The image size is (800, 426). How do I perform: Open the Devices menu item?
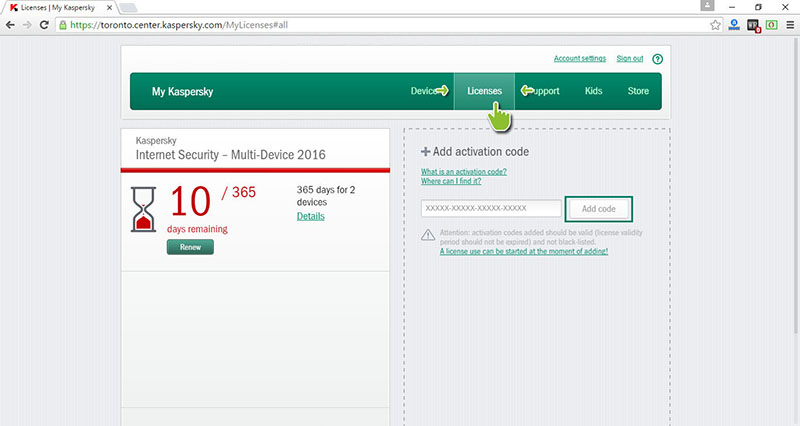[x=424, y=91]
